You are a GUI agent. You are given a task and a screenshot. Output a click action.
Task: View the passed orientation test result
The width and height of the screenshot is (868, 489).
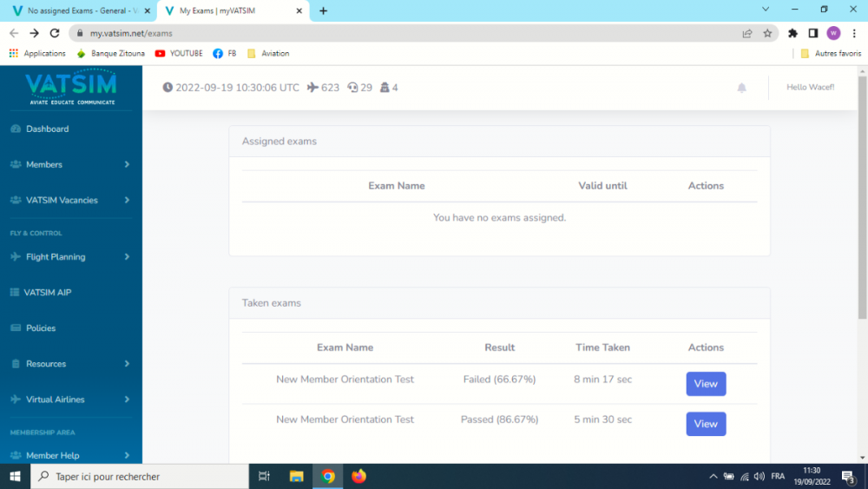(706, 424)
